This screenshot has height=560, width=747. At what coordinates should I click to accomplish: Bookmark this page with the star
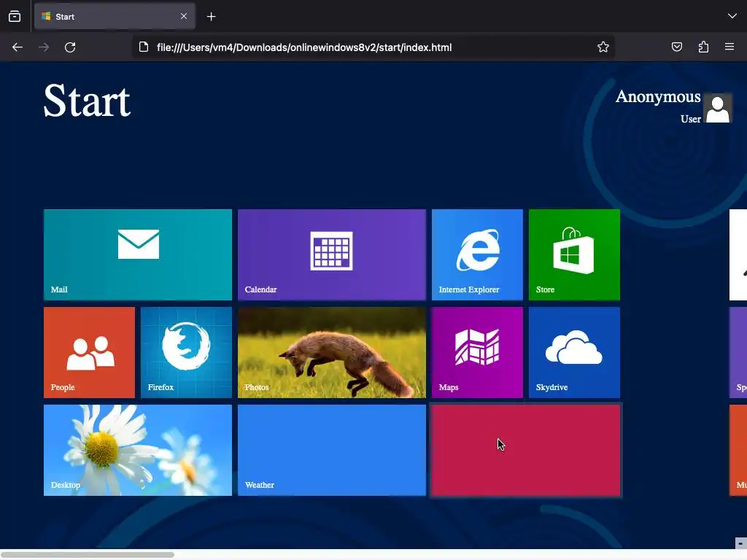click(603, 47)
